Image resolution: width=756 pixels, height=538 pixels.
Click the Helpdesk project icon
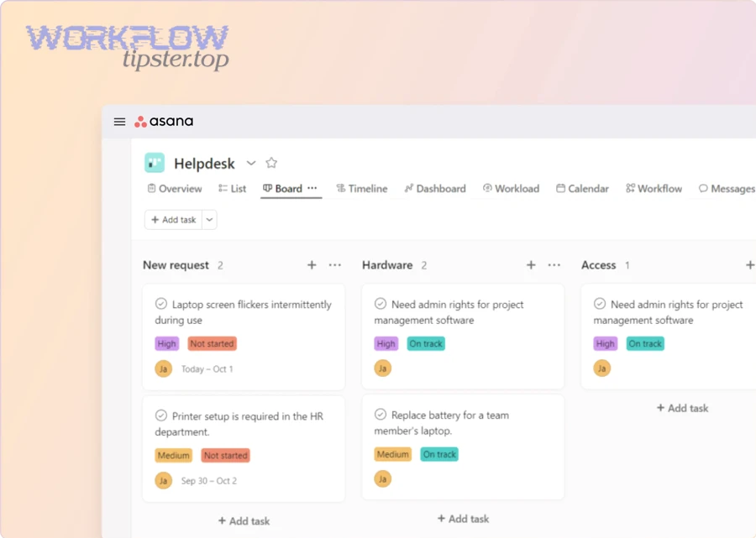155,163
